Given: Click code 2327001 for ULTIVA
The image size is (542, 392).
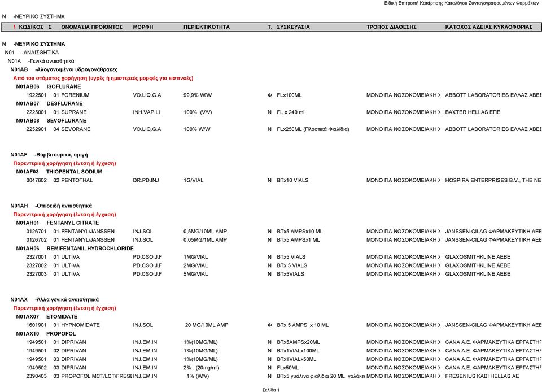Looking at the screenshot, I should click(x=36, y=257).
